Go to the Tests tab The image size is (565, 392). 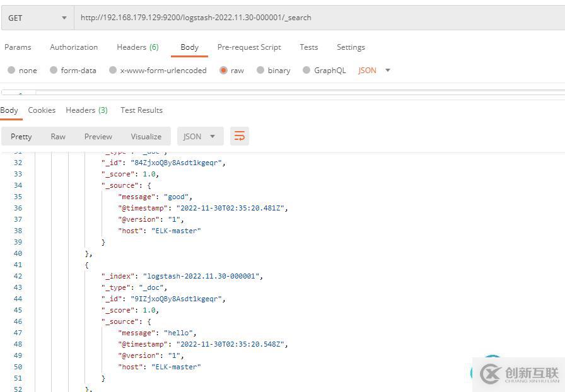point(309,47)
